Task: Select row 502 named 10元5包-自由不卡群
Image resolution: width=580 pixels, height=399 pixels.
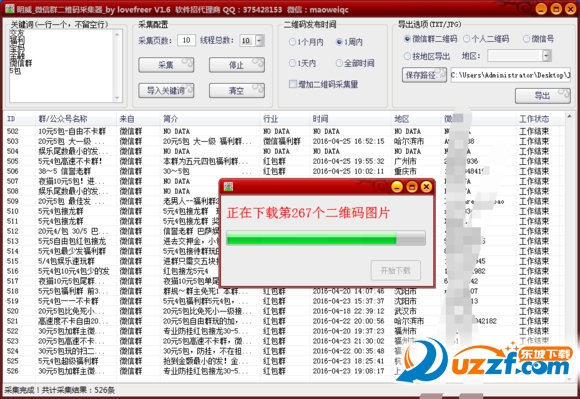Action: (x=284, y=131)
